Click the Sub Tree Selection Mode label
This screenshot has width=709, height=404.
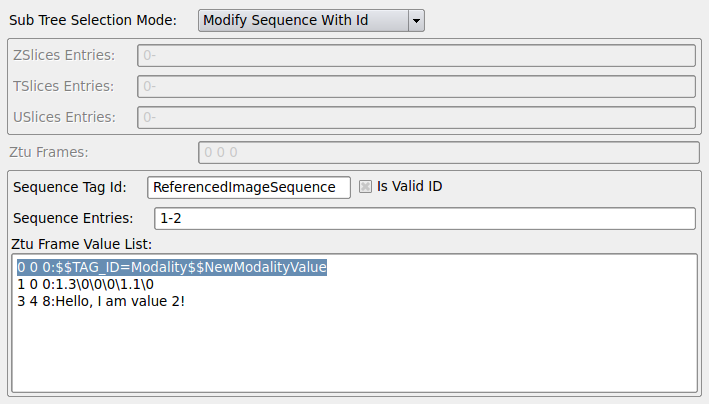[93, 20]
